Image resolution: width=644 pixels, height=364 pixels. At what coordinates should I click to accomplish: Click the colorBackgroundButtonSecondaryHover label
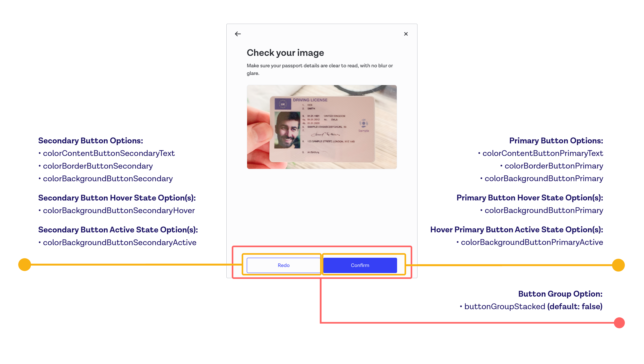119,210
